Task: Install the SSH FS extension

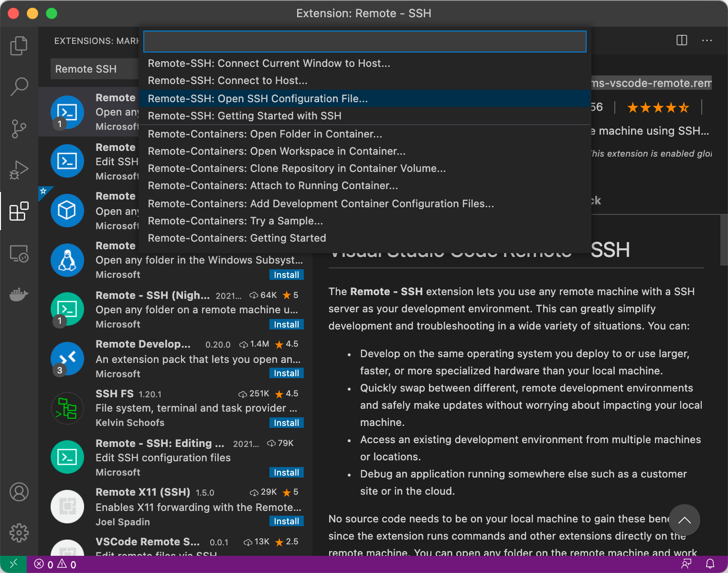Action: 286,423
